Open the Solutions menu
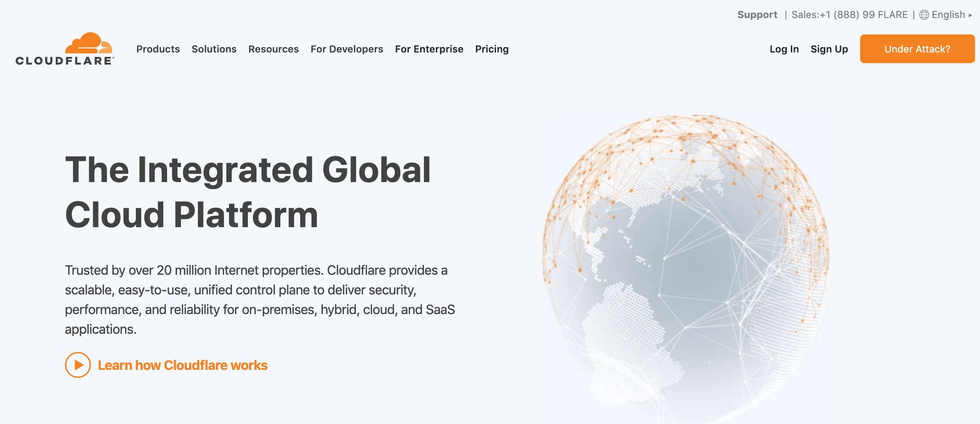This screenshot has width=980, height=424. [214, 49]
